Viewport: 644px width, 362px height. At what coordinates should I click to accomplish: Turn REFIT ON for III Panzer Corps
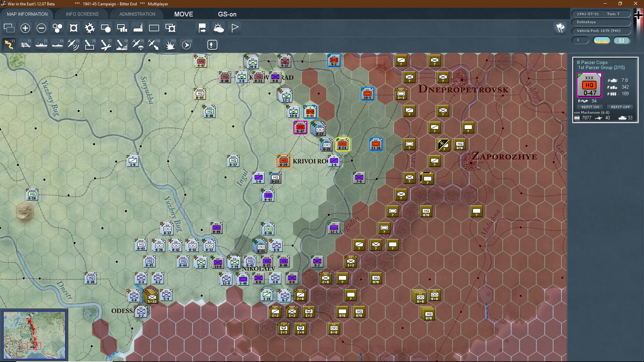coord(590,107)
